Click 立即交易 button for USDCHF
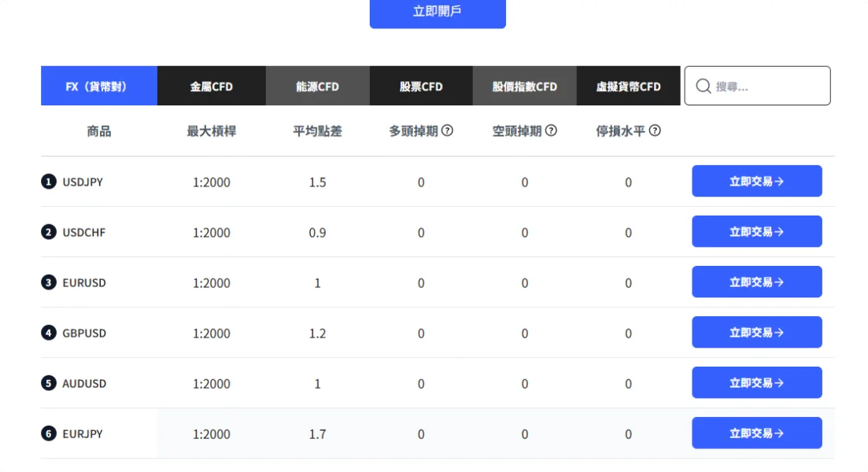 click(x=757, y=231)
